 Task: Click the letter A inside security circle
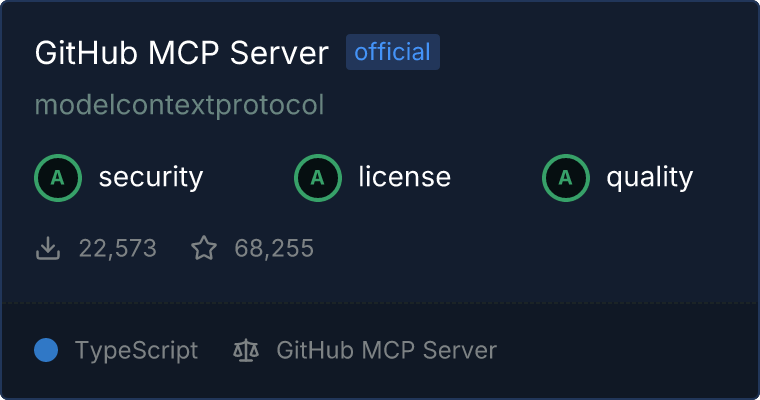coord(58,178)
